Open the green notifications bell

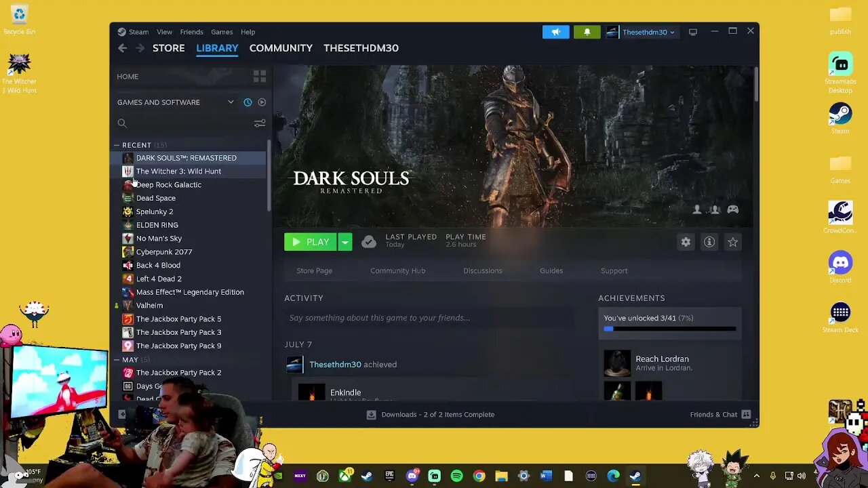click(587, 32)
